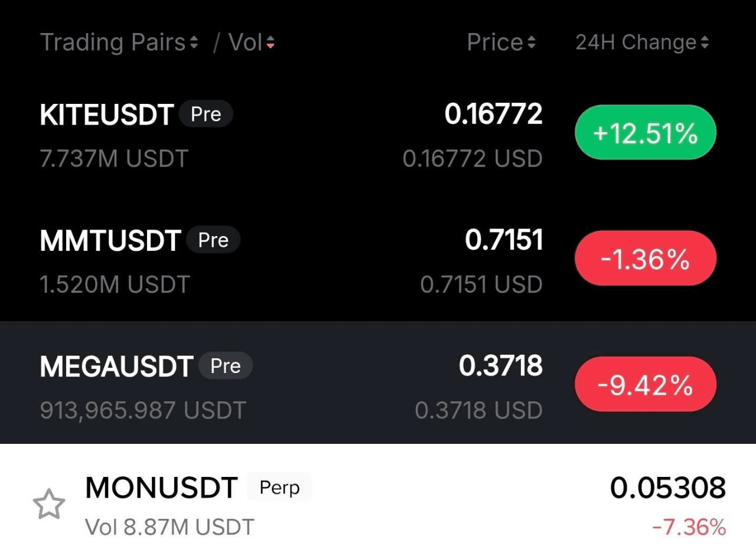Toggle the green +12.51% change pill
Screen dimensions: 756x556
coord(646,133)
